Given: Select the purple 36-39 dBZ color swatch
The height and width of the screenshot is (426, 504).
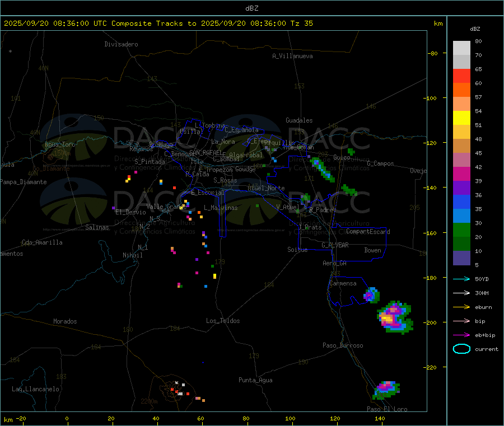Looking at the screenshot, I should pyautogui.click(x=461, y=188).
